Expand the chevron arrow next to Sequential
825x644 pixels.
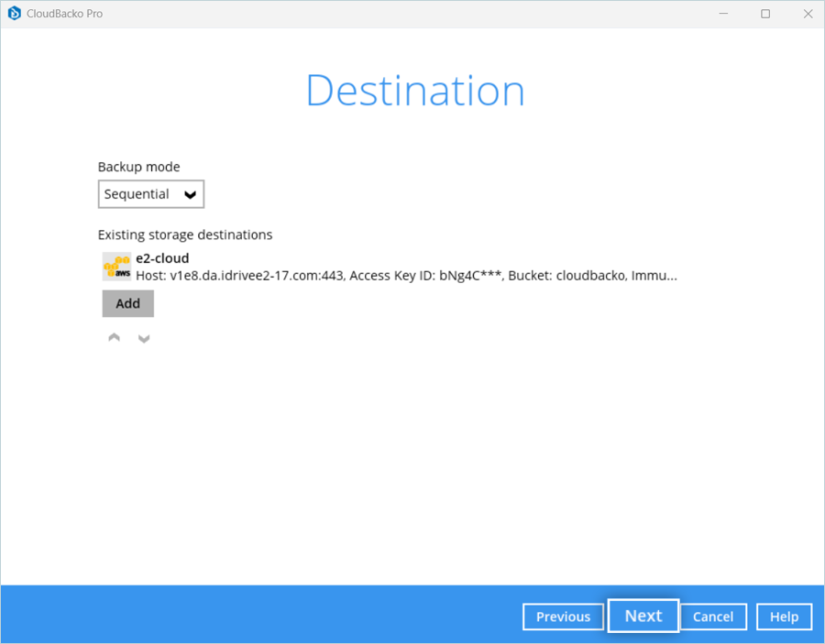pyautogui.click(x=190, y=194)
